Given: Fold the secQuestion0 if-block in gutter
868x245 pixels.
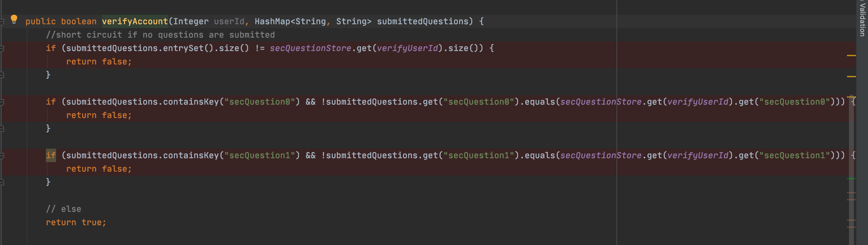Looking at the screenshot, I should (2, 102).
